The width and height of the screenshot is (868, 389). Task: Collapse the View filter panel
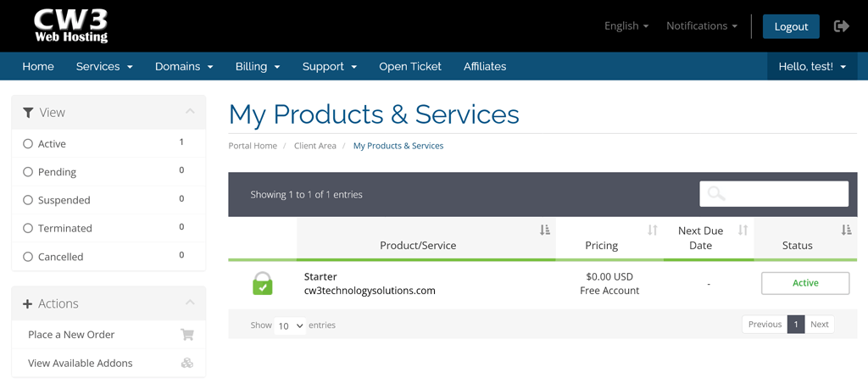(x=190, y=112)
